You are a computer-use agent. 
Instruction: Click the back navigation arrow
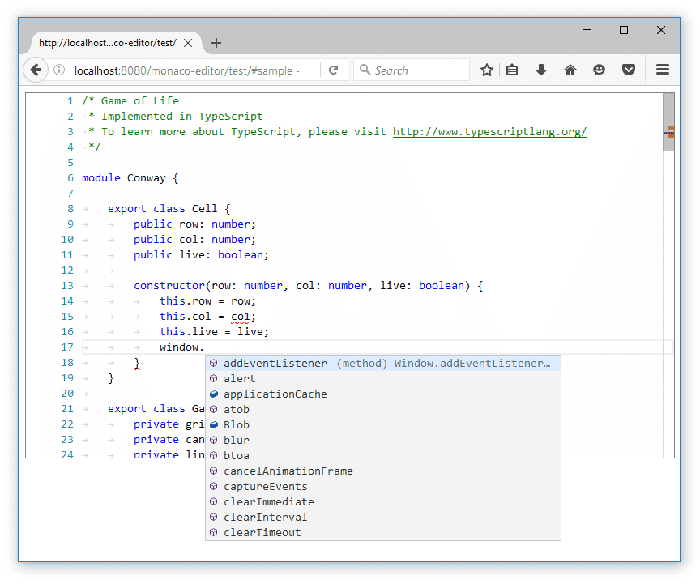[36, 70]
